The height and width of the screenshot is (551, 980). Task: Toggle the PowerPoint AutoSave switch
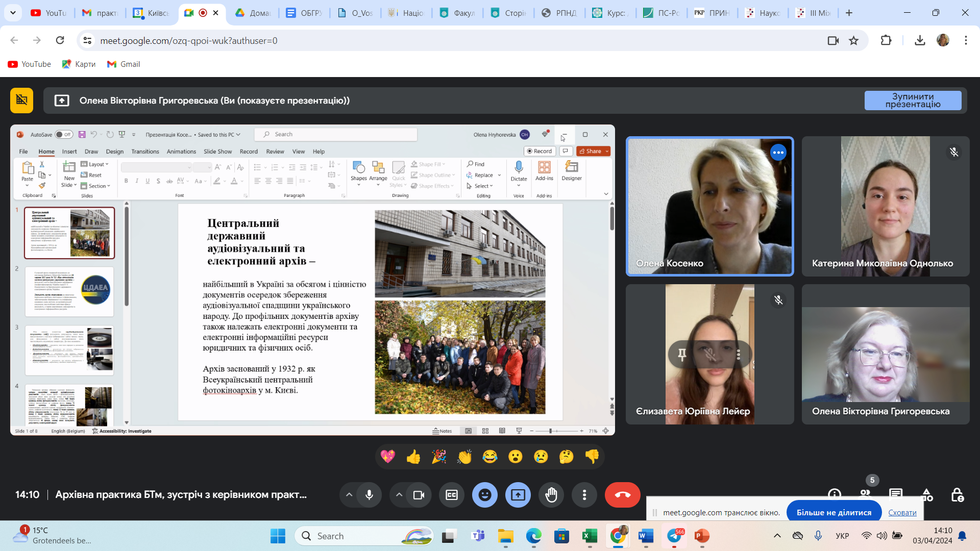pyautogui.click(x=64, y=135)
